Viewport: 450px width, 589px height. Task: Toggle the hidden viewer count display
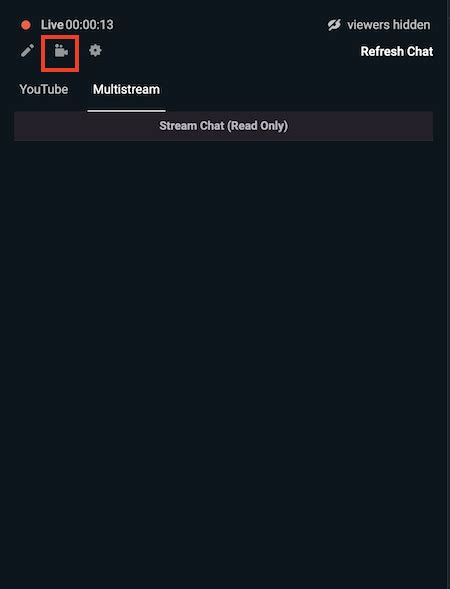coord(379,25)
